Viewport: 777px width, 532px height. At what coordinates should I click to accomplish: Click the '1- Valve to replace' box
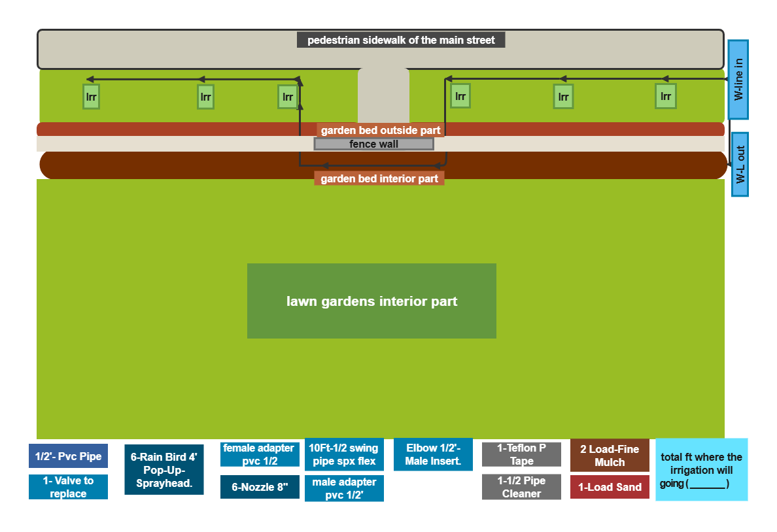(69, 487)
